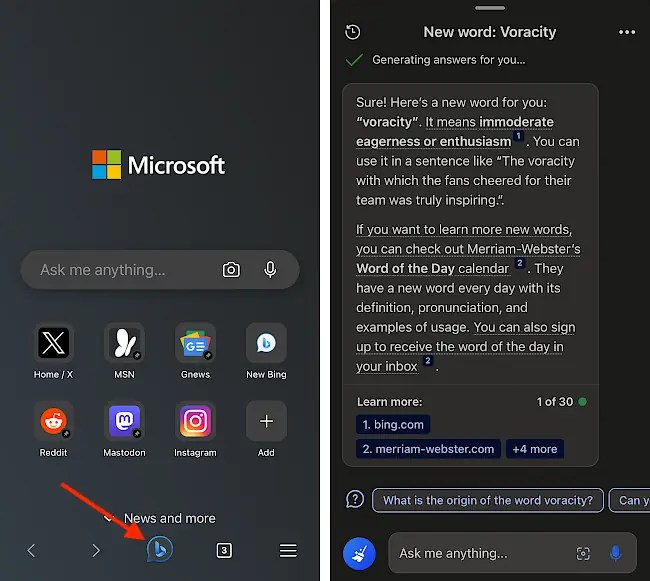The width and height of the screenshot is (650, 581).
Task: Tap citation 2 after your inbox
Action: point(428,361)
